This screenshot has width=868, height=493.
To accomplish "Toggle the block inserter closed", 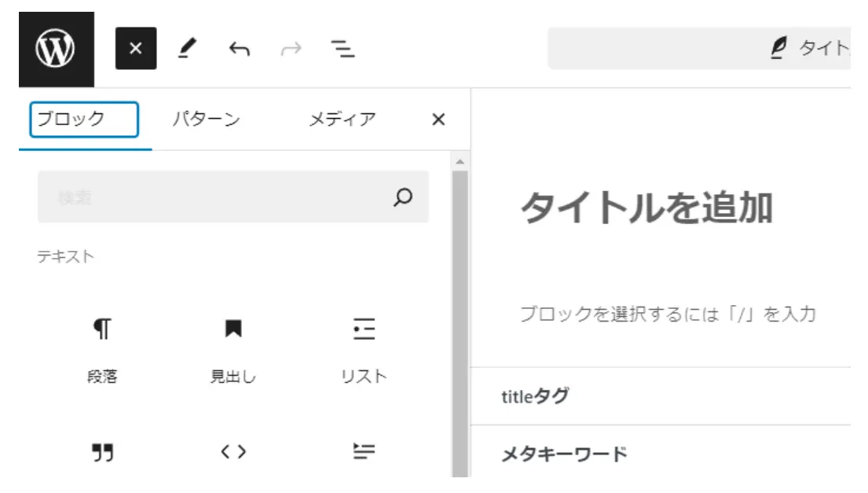I will tap(135, 47).
